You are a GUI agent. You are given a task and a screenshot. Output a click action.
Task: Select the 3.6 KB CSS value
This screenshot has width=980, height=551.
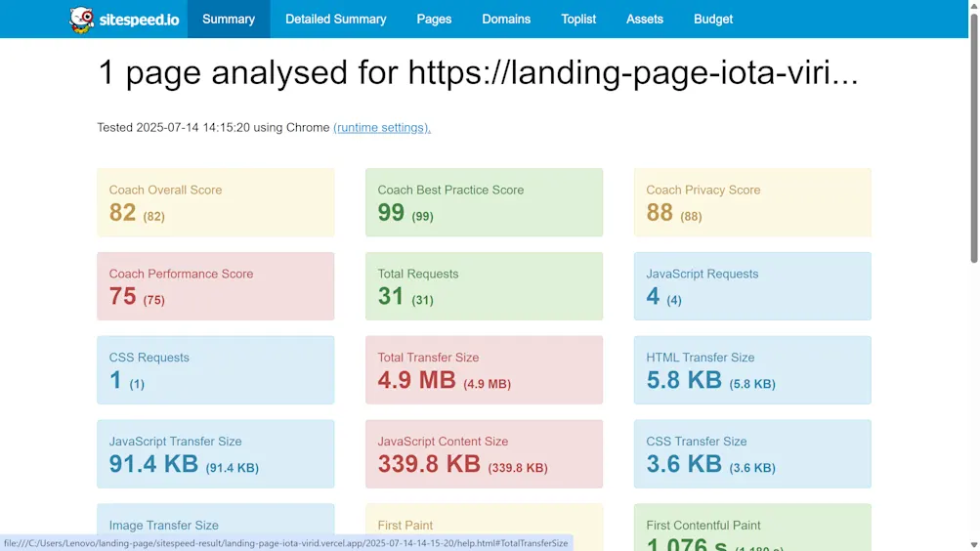684,463
